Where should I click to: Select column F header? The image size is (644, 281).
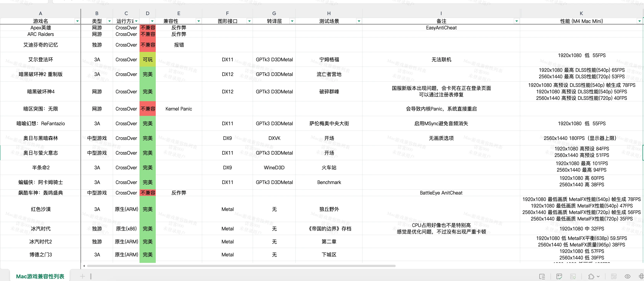(x=227, y=13)
